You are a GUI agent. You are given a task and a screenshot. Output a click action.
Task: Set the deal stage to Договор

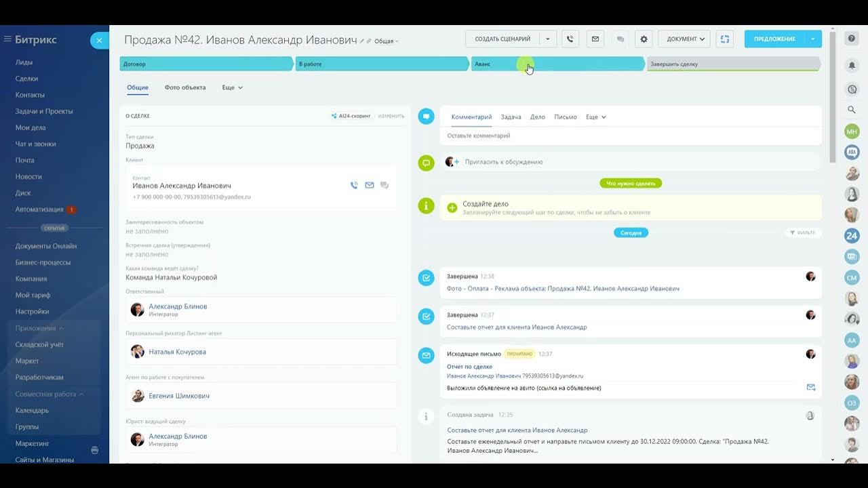coord(207,64)
